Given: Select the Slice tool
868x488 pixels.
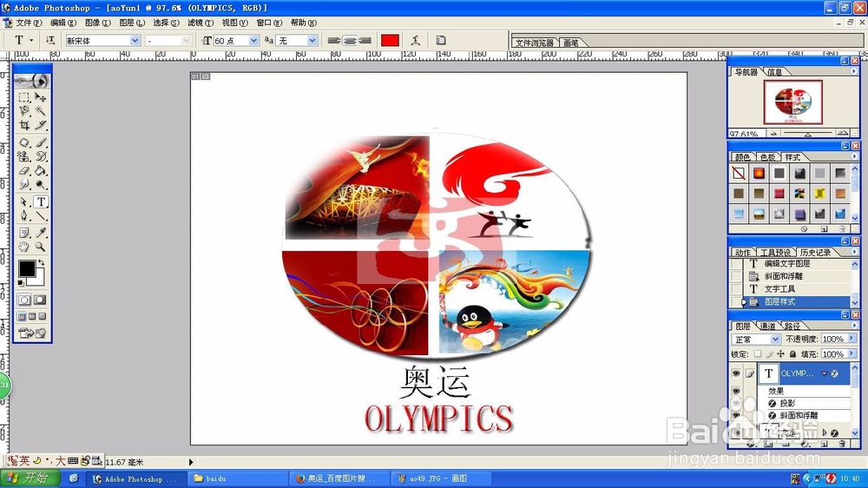Looking at the screenshot, I should coord(41,125).
